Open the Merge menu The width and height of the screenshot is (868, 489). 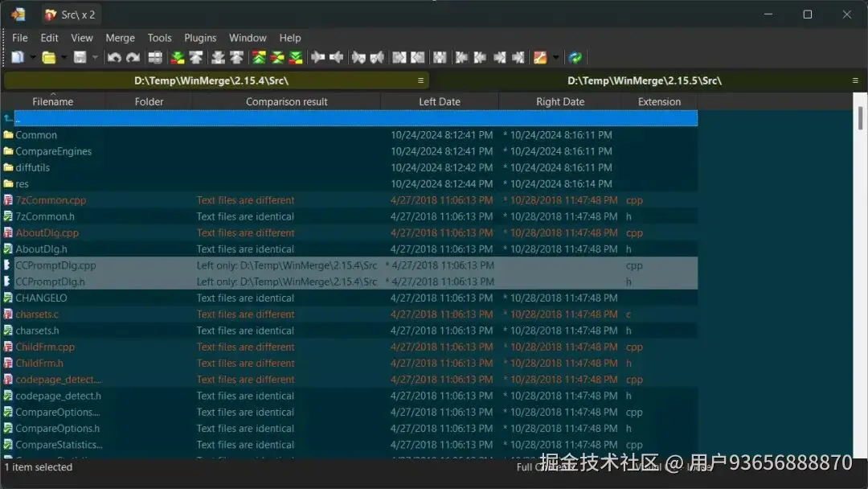point(120,38)
